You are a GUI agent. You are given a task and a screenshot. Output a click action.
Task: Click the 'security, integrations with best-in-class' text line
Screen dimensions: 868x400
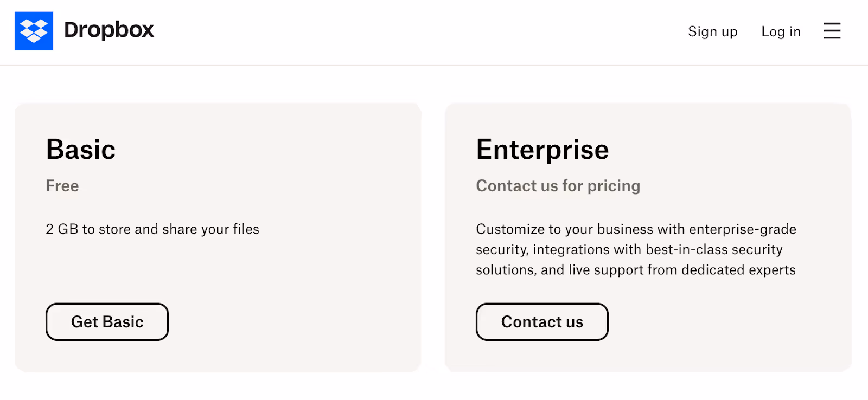pyautogui.click(x=629, y=249)
